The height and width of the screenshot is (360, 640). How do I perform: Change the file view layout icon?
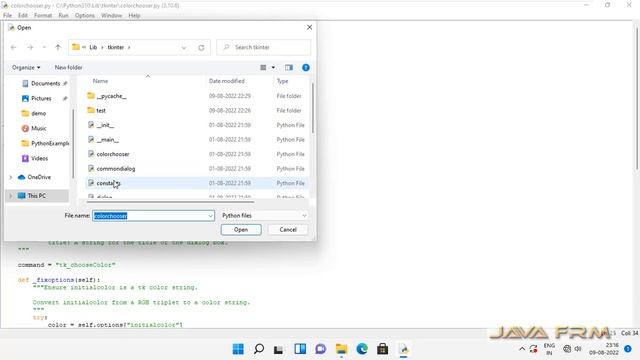263,67
